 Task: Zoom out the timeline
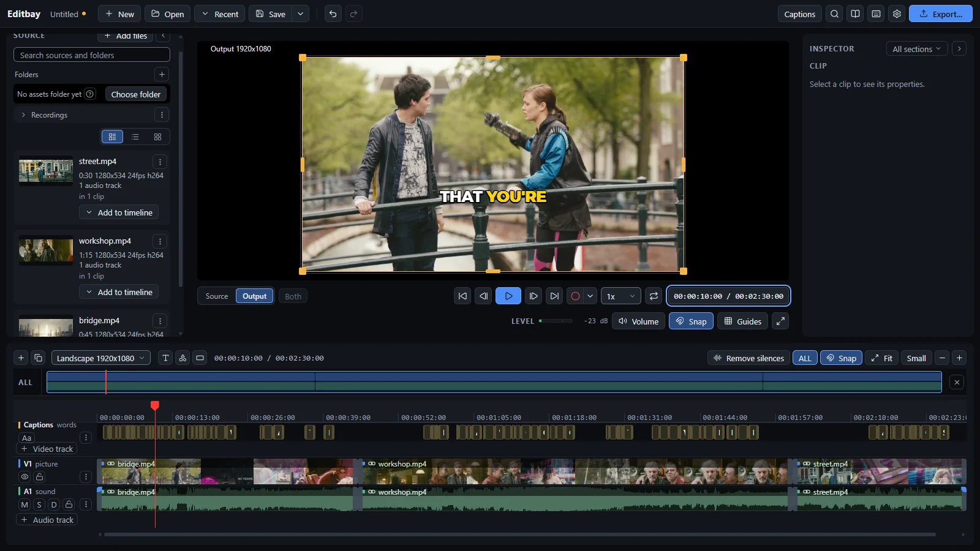coord(942,358)
